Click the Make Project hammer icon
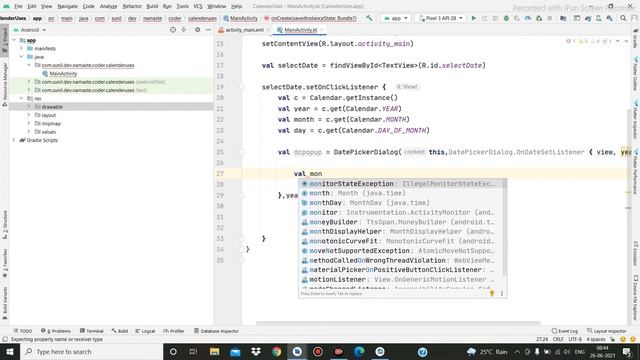This screenshot has width=640, height=360. pos(369,18)
